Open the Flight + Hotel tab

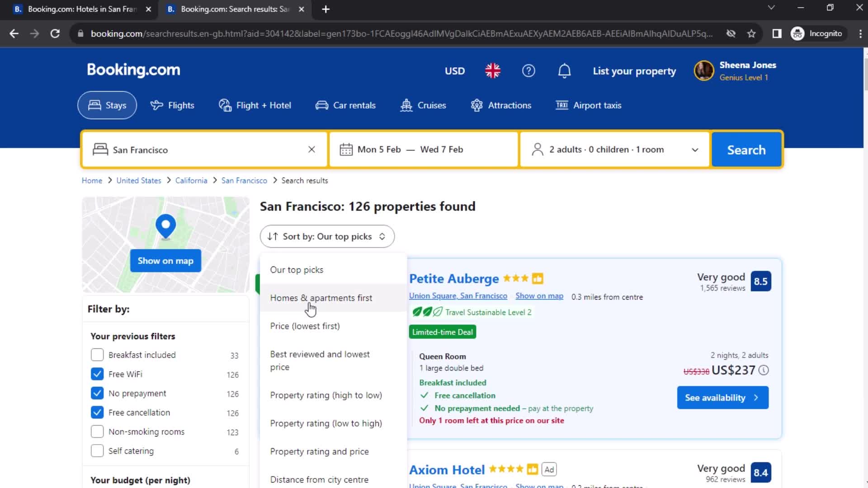tap(255, 105)
